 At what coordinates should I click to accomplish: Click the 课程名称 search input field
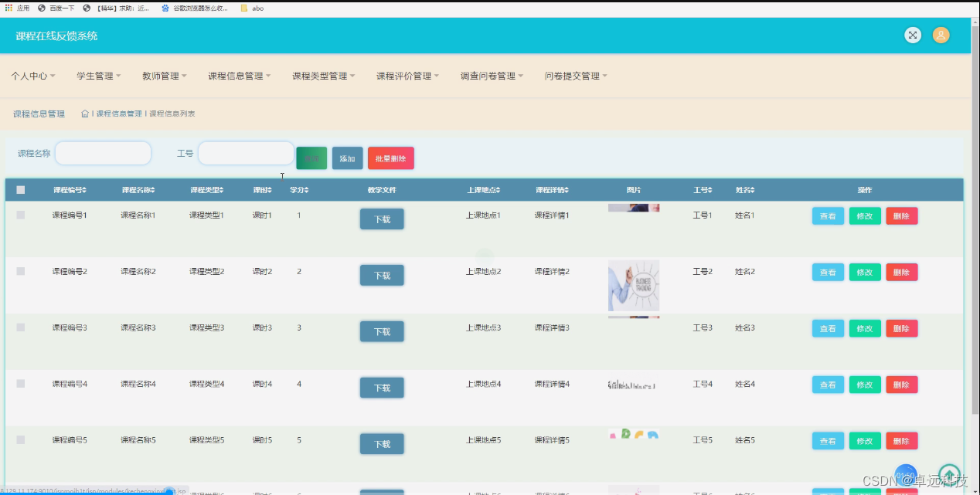[x=103, y=153]
